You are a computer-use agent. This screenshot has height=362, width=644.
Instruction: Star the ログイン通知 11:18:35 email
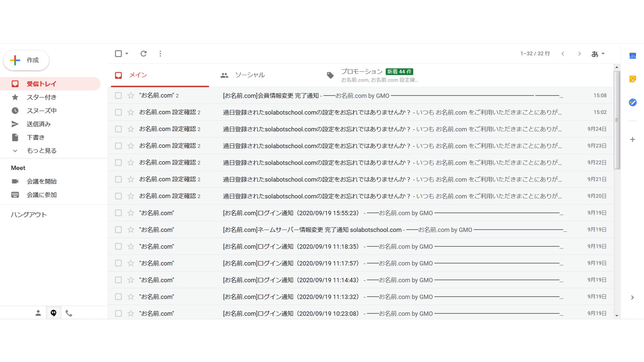pos(131,247)
